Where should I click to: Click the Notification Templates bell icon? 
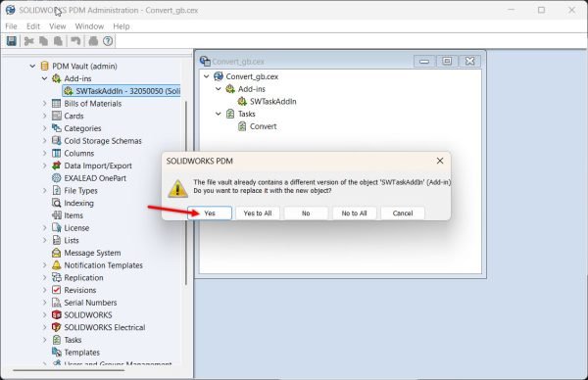(x=56, y=265)
